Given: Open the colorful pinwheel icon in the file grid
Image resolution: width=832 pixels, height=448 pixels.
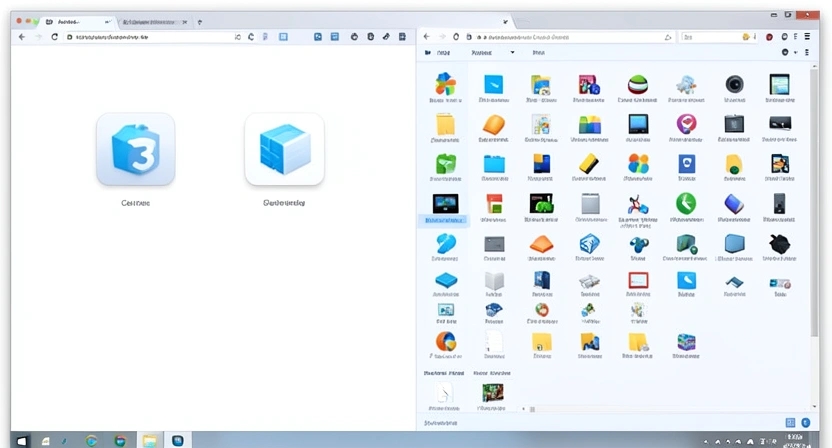Looking at the screenshot, I should 446,84.
